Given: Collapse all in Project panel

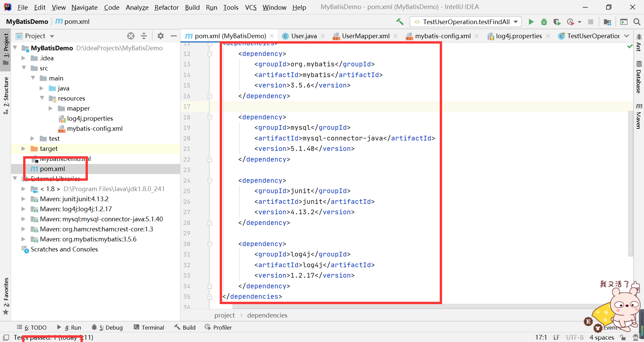Looking at the screenshot, I should coord(144,36).
